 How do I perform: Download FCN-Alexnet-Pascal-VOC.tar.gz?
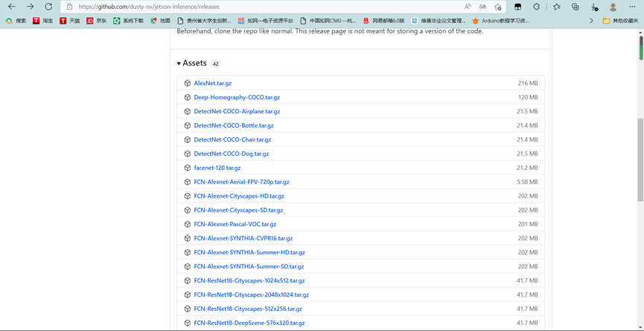tap(235, 224)
